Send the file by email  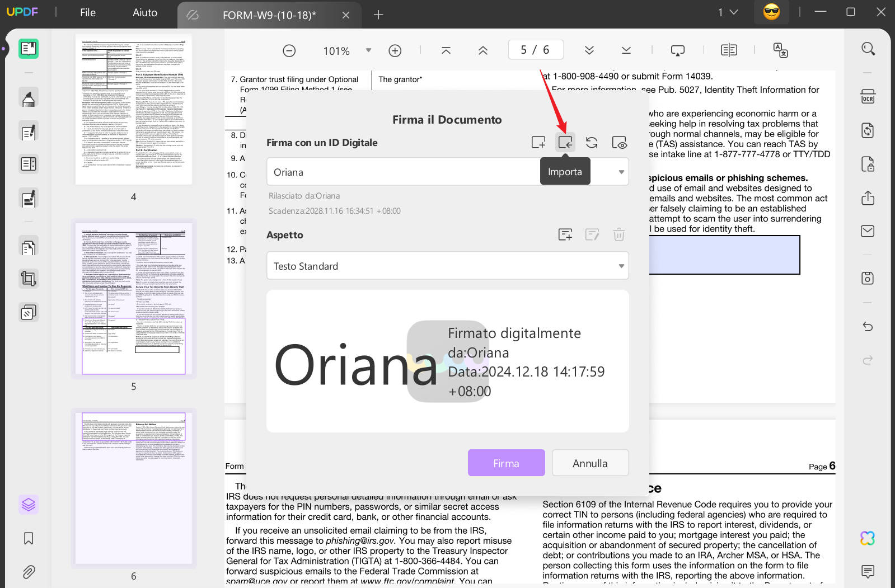868,231
